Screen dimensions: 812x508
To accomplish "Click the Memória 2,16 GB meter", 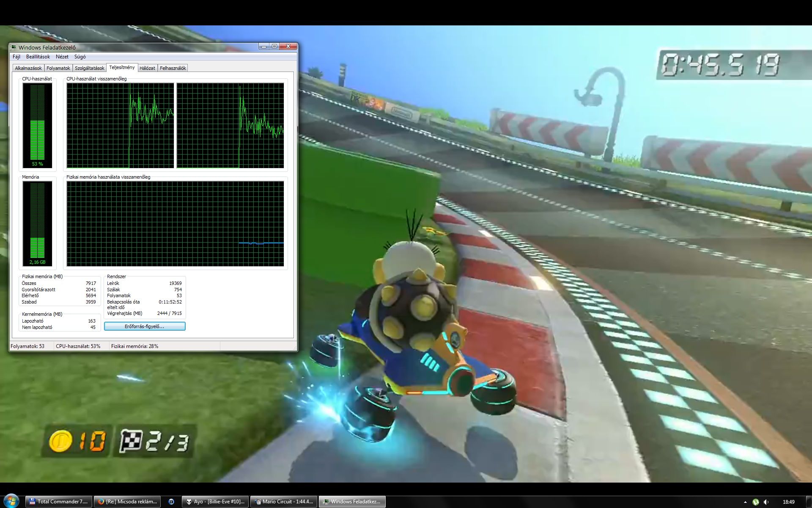I will tap(38, 224).
